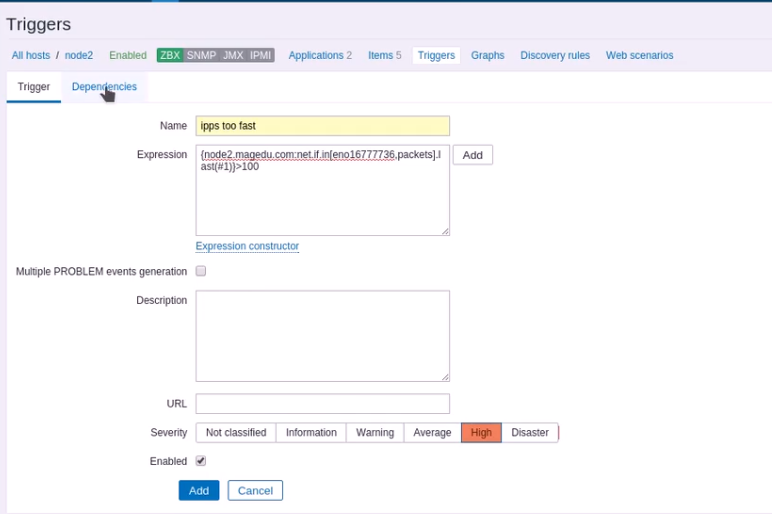Grab the Expression box resize handle
This screenshot has height=514, width=772.
445,231
